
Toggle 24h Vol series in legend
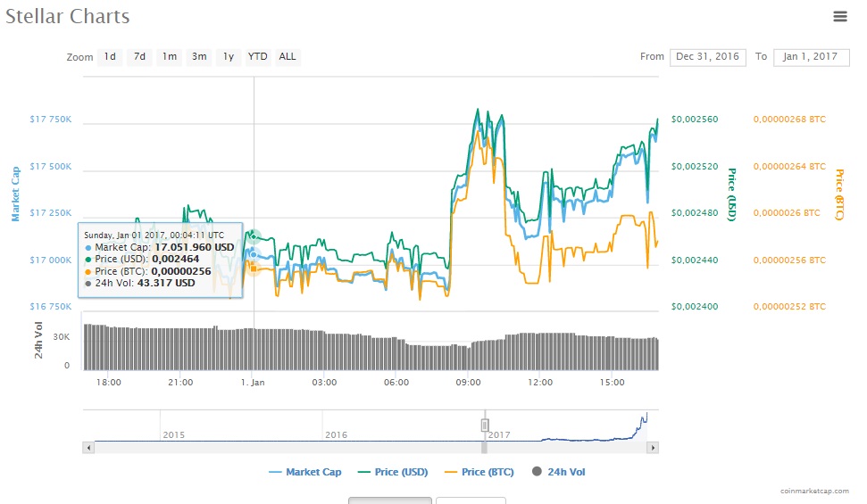pos(558,472)
